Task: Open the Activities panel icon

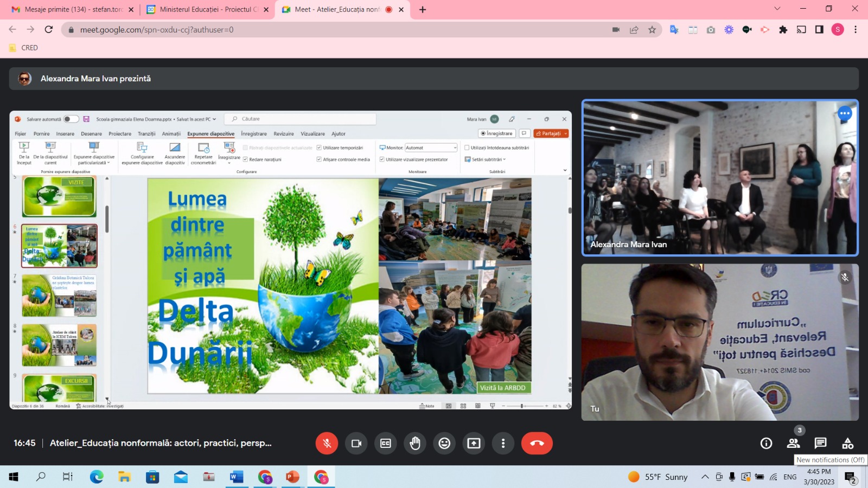Action: point(847,443)
